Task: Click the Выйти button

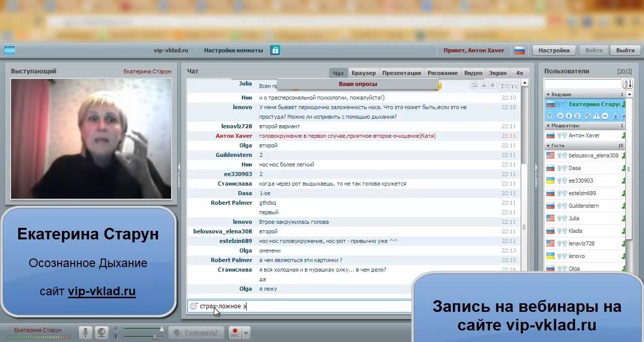Action: pos(625,50)
